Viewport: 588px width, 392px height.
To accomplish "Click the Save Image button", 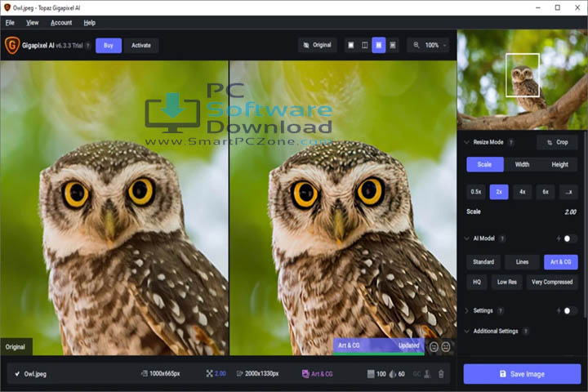I will point(522,373).
